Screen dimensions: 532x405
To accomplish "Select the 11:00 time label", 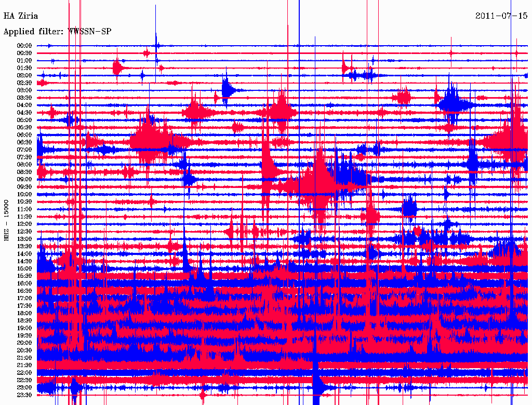I will (x=24, y=209).
